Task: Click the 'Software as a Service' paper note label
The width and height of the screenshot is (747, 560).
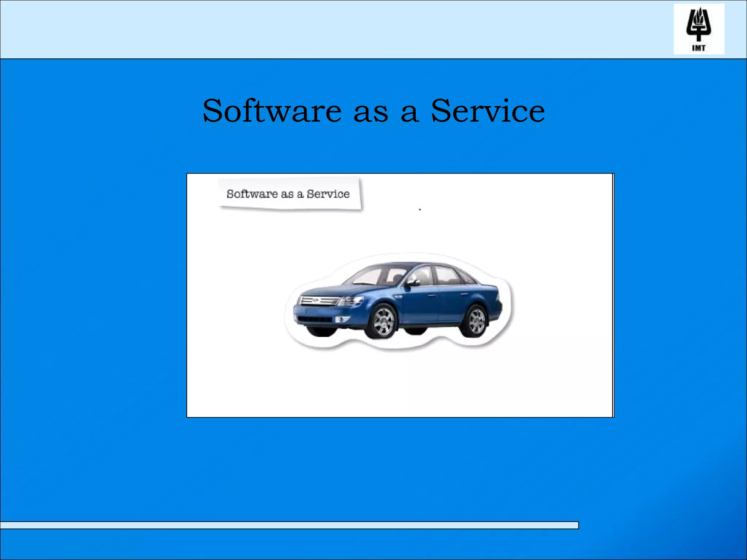Action: pos(288,194)
